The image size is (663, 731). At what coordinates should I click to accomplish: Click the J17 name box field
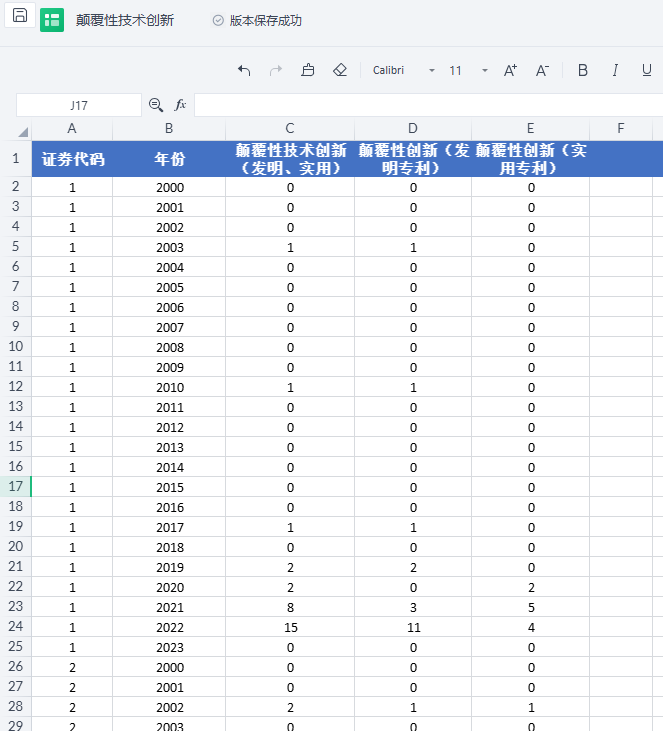coord(79,105)
